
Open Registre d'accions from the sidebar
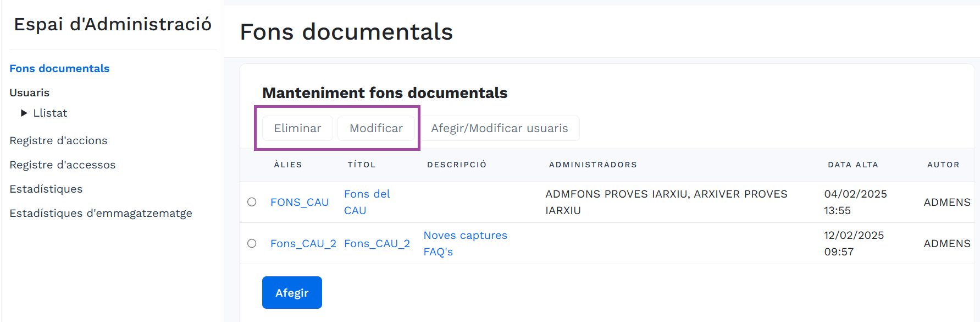point(58,140)
